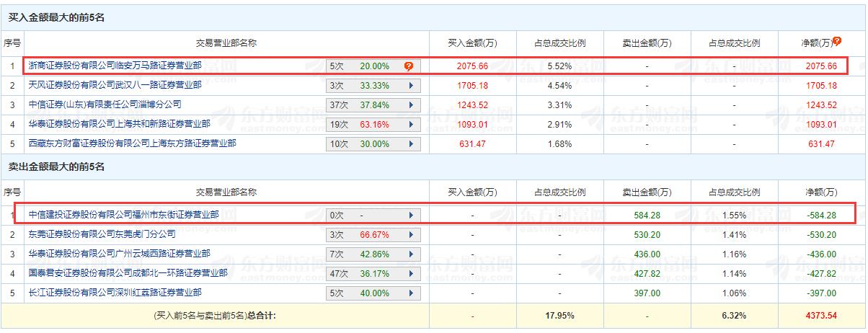Click the net amount cell -436.00
868x333 pixels.
tap(821, 254)
